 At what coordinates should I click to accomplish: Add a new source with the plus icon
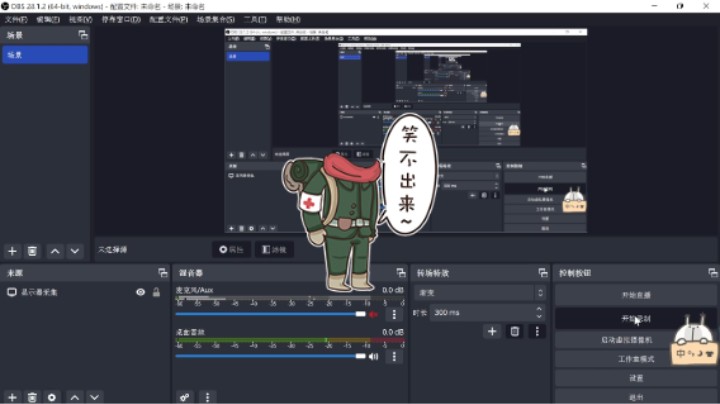12,397
